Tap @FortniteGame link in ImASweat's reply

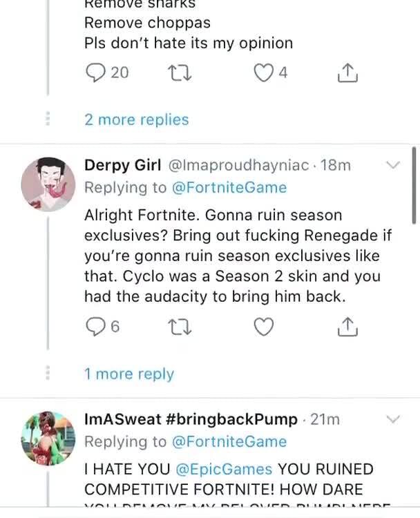[x=229, y=441]
